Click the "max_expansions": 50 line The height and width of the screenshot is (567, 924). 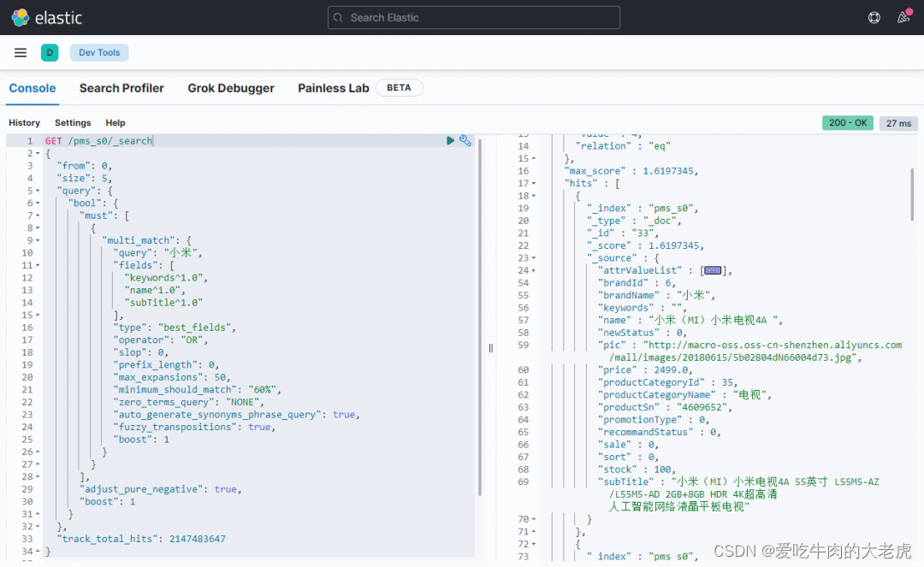[171, 377]
